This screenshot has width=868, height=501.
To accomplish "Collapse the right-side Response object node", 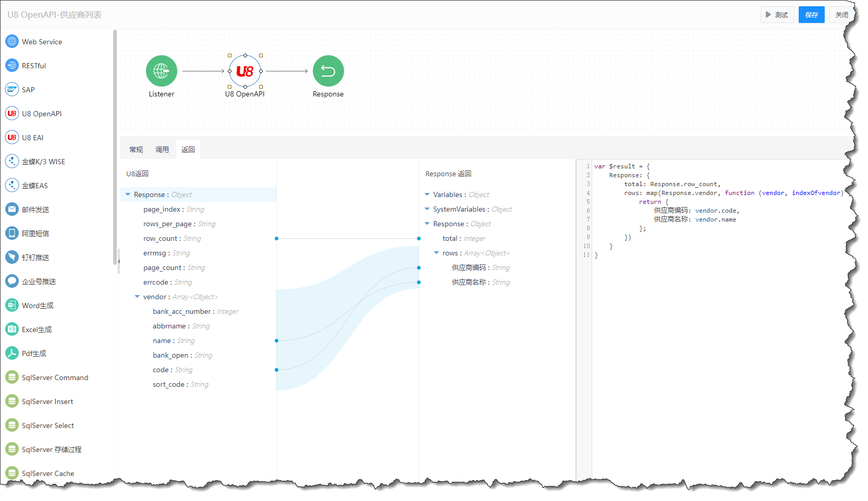I will tap(427, 224).
